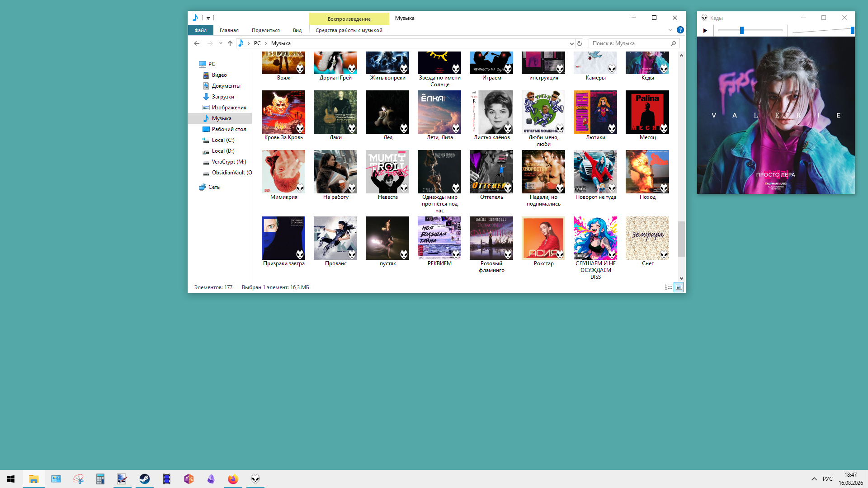Open the Windows Start menu
The height and width of the screenshot is (488, 868).
click(11, 479)
